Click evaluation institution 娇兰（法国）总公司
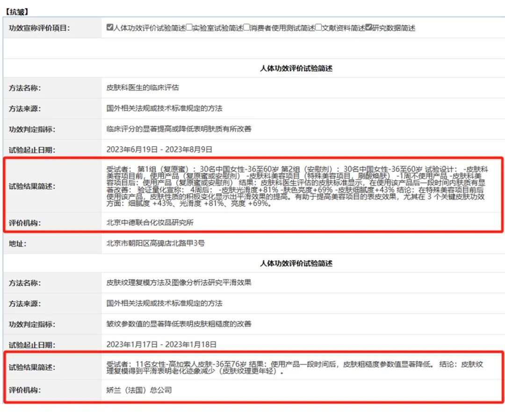 [x=139, y=390]
